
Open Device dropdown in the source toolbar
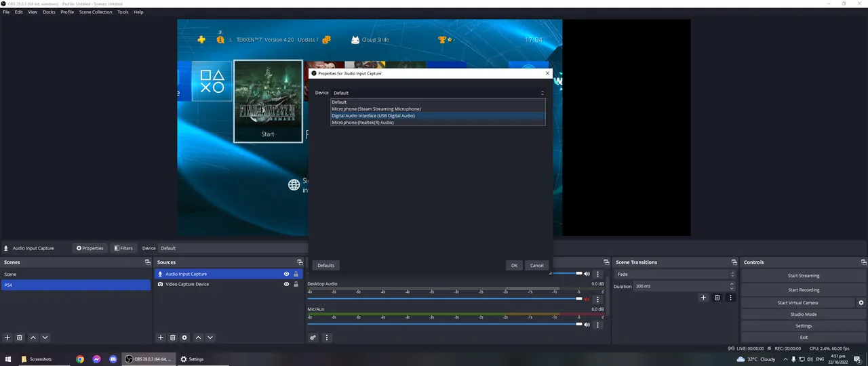click(x=233, y=248)
